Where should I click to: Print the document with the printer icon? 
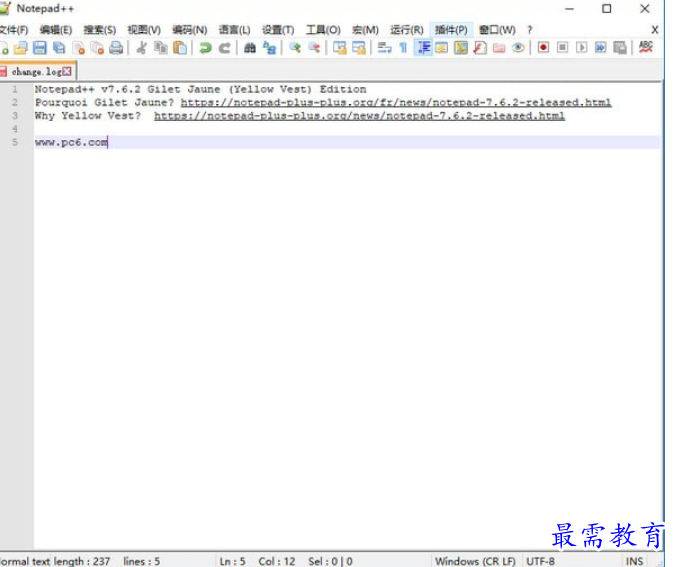(116, 48)
